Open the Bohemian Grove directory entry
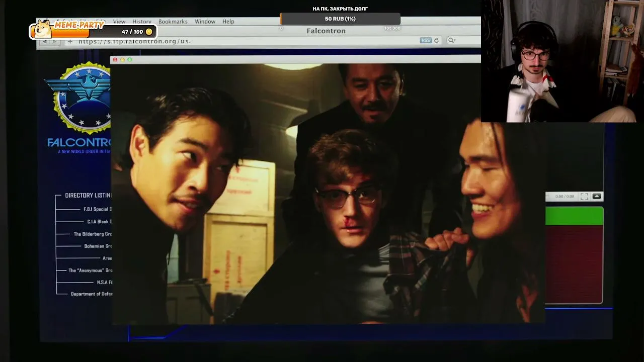Image resolution: width=644 pixels, height=362 pixels. coord(98,246)
